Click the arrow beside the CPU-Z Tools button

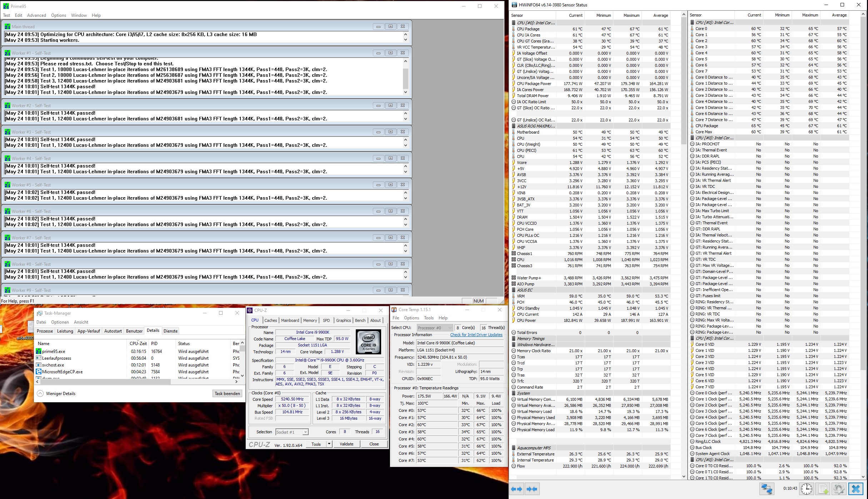click(x=329, y=444)
